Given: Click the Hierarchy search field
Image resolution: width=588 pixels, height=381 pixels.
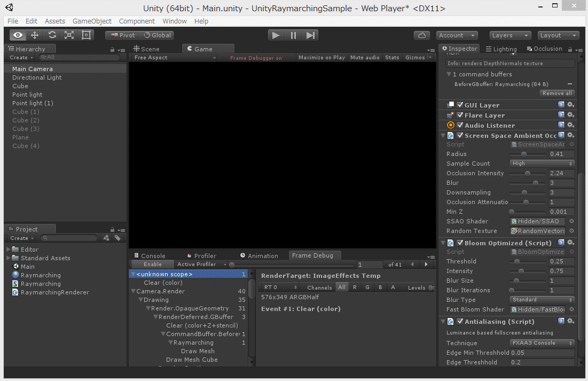Looking at the screenshot, I should (79, 57).
